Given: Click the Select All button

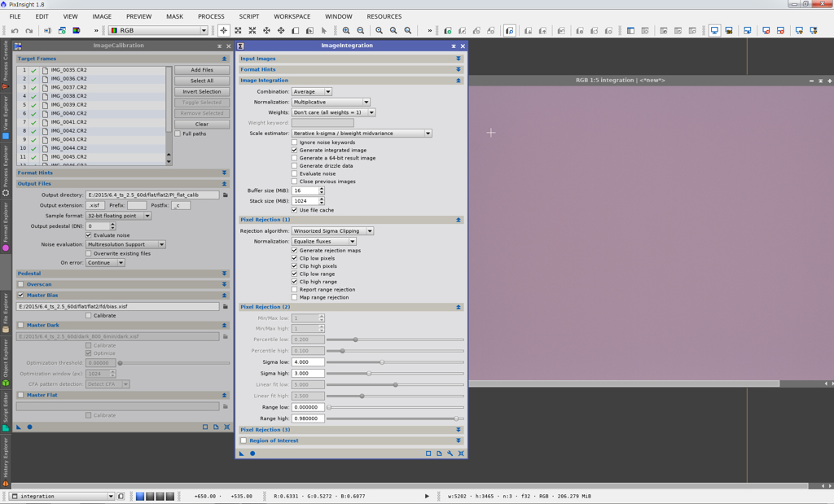Looking at the screenshot, I should (x=202, y=81).
